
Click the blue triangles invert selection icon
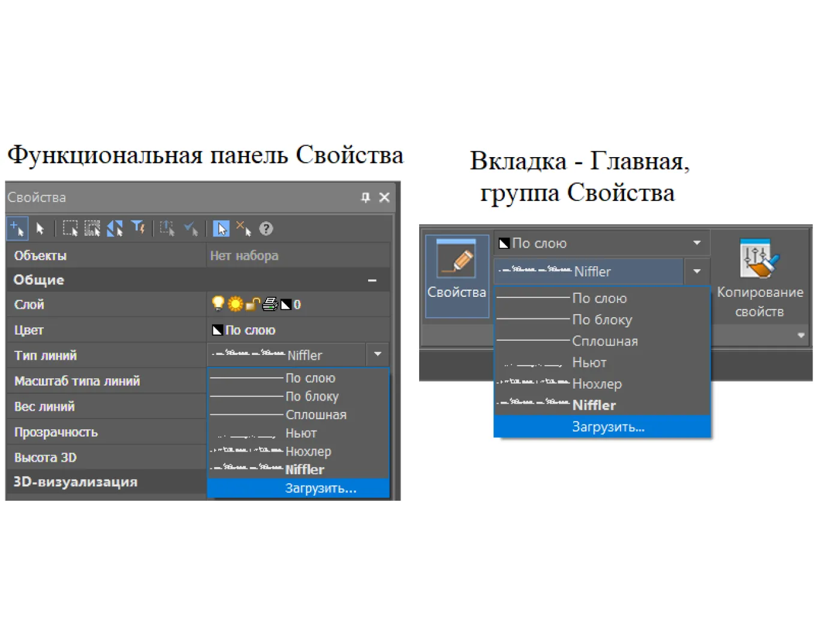pyautogui.click(x=115, y=228)
